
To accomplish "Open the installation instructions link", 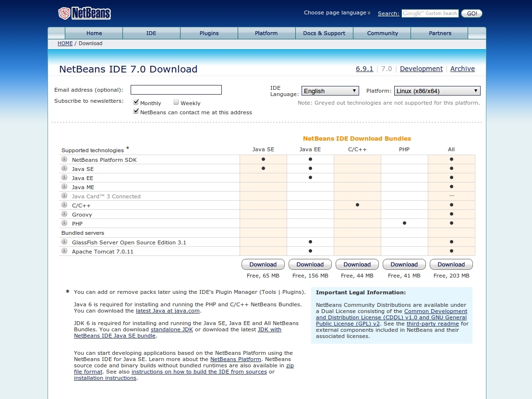I will (x=105, y=378).
